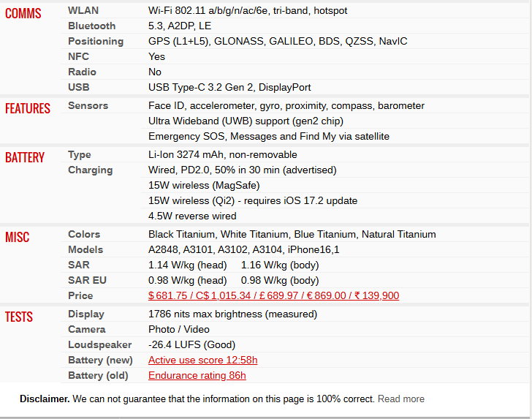Click the Models spec label

pyautogui.click(x=85, y=250)
